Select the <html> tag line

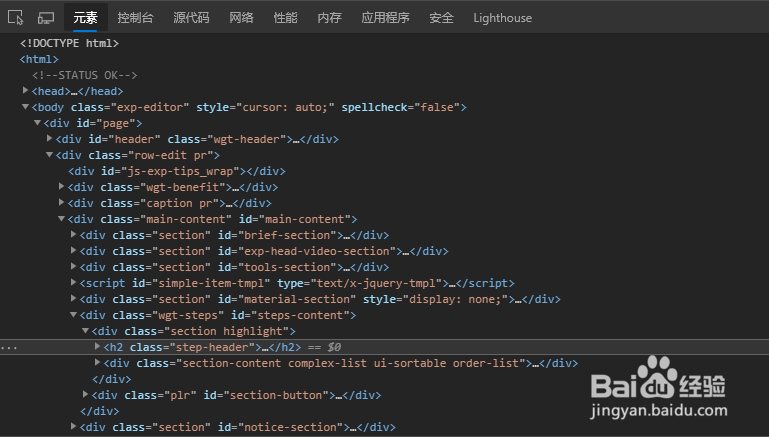[x=39, y=59]
